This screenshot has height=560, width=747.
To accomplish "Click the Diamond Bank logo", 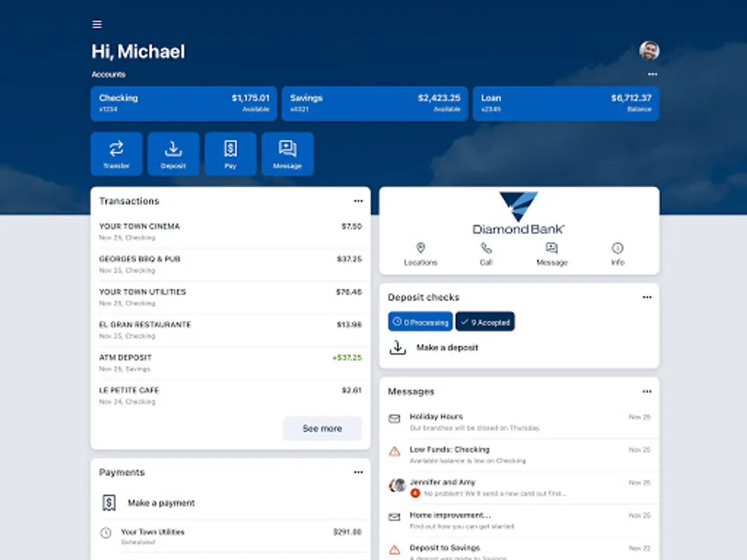I will click(519, 213).
